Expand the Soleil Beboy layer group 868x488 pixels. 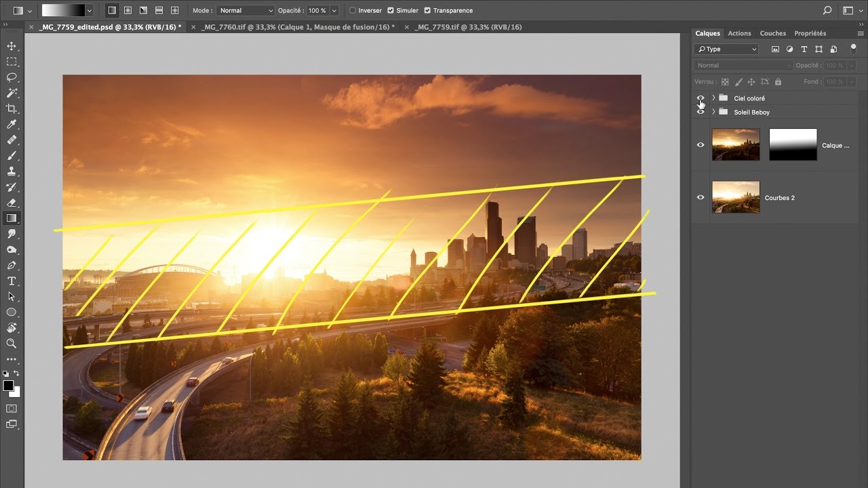pos(713,112)
